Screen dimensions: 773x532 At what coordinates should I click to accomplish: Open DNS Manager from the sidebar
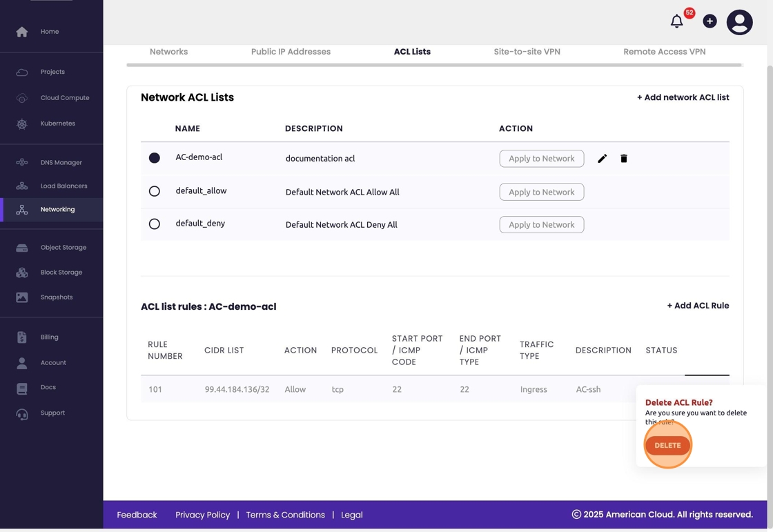tap(61, 163)
